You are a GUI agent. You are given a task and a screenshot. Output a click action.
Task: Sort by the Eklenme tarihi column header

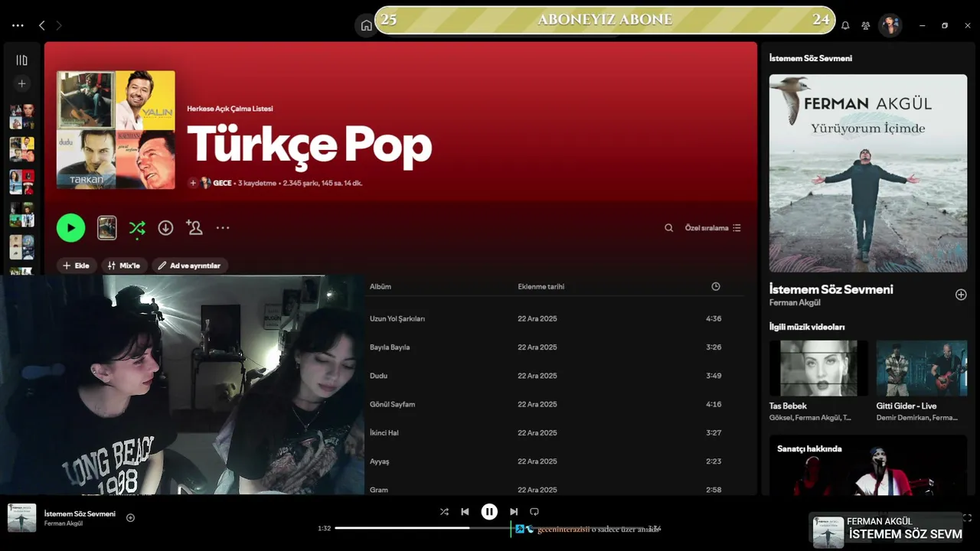click(x=541, y=287)
